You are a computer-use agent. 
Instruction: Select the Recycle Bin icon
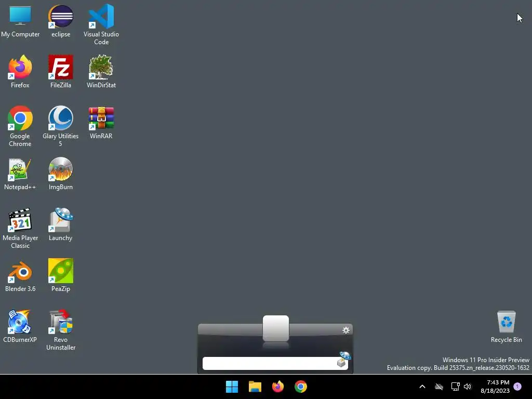[506, 326]
